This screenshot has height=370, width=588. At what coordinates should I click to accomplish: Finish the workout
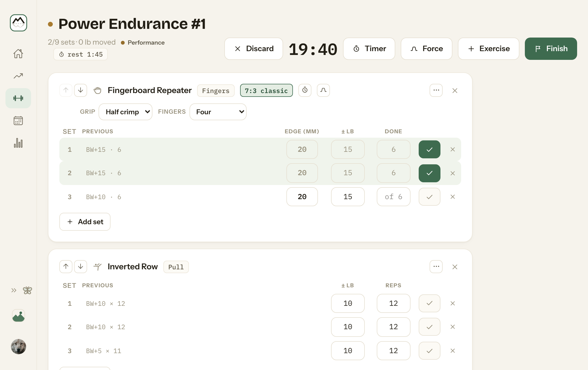pos(551,49)
